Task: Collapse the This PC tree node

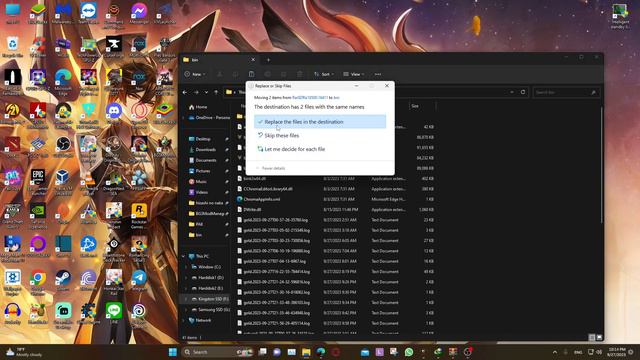Action: coord(183,256)
